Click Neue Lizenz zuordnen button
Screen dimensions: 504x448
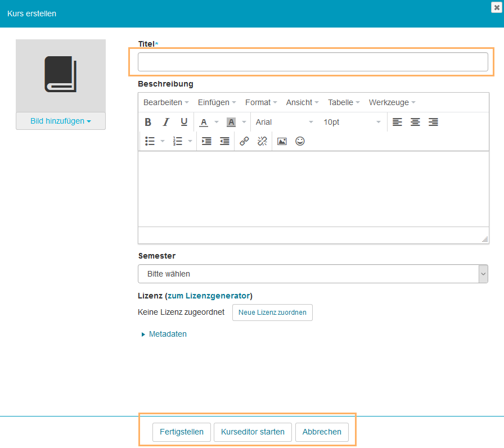pos(272,313)
